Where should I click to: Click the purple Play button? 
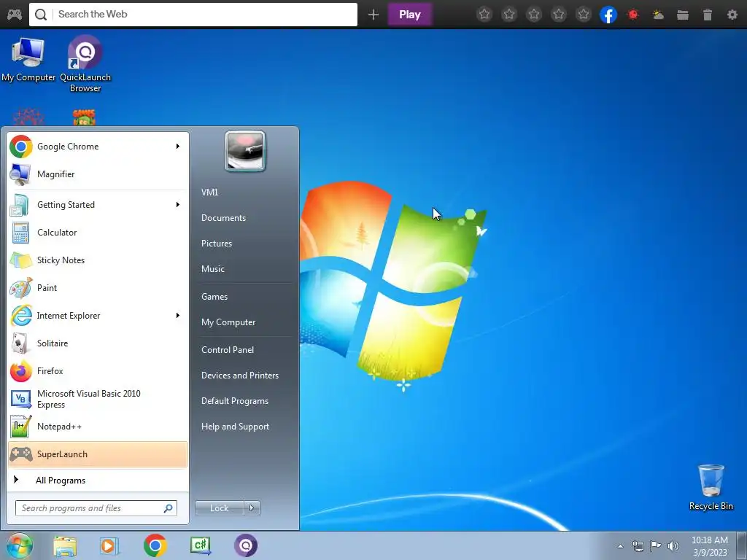tap(410, 15)
